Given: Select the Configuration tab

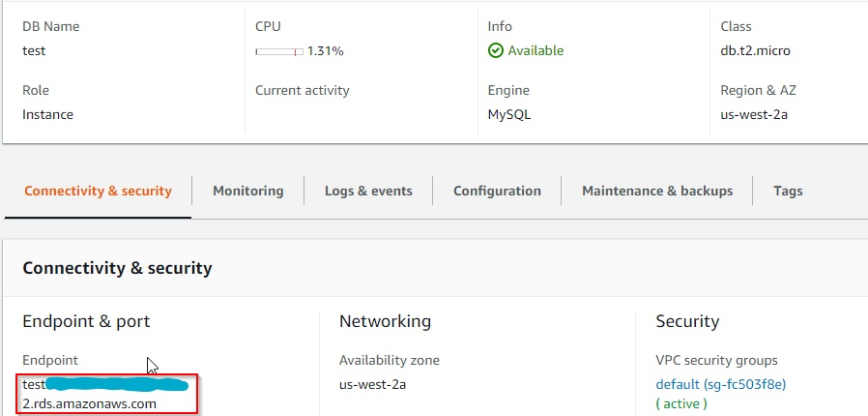Looking at the screenshot, I should [x=497, y=191].
